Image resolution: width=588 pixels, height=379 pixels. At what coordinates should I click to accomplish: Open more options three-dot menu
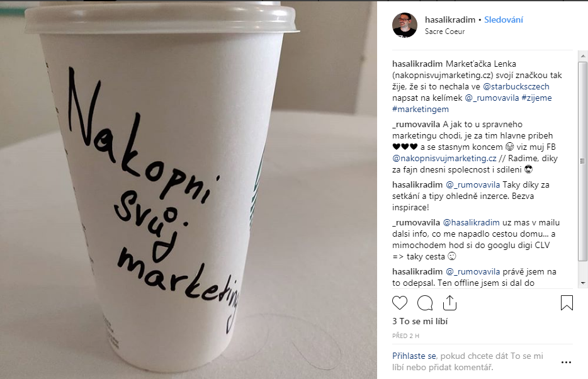point(566,362)
